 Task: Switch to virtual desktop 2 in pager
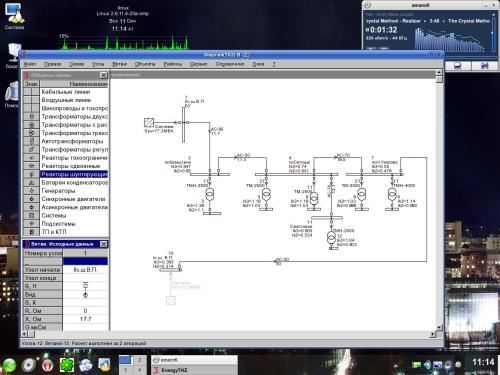click(140, 360)
